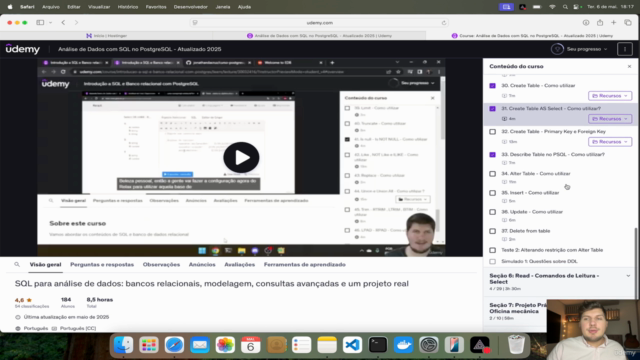The width and height of the screenshot is (640, 360).
Task: Open the Histórico menu
Action: tap(128, 7)
